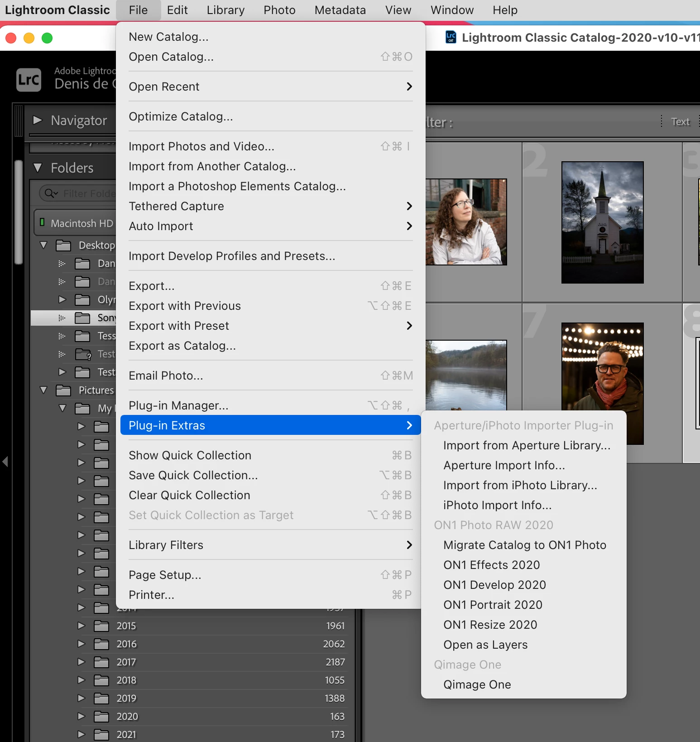Choose Import Photos and Video…

coord(271,146)
